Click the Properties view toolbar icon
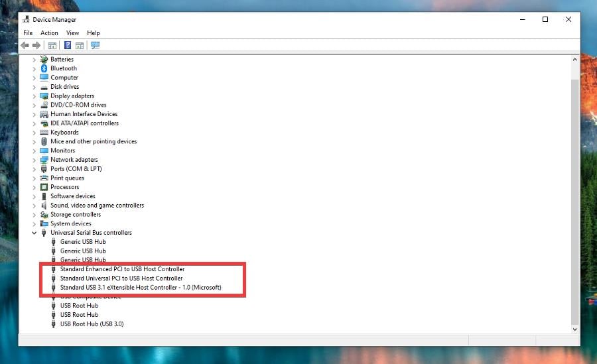597x364 pixels. pyautogui.click(x=79, y=45)
